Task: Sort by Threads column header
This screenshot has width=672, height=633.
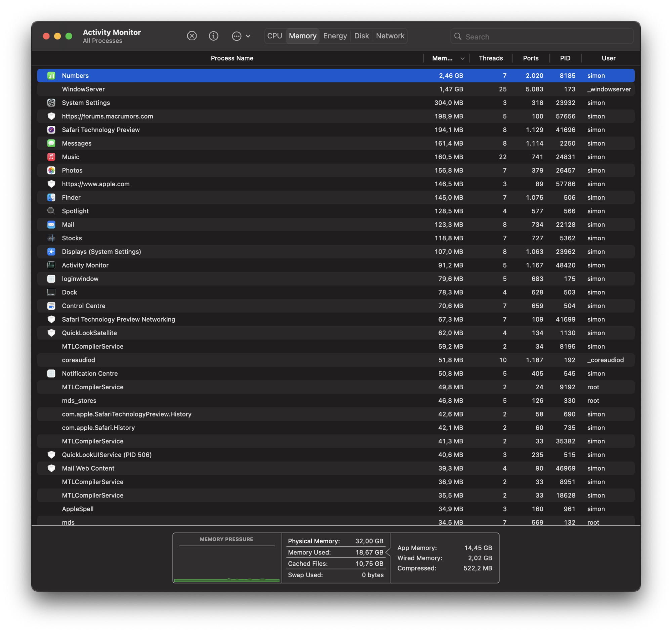Action: tap(491, 58)
